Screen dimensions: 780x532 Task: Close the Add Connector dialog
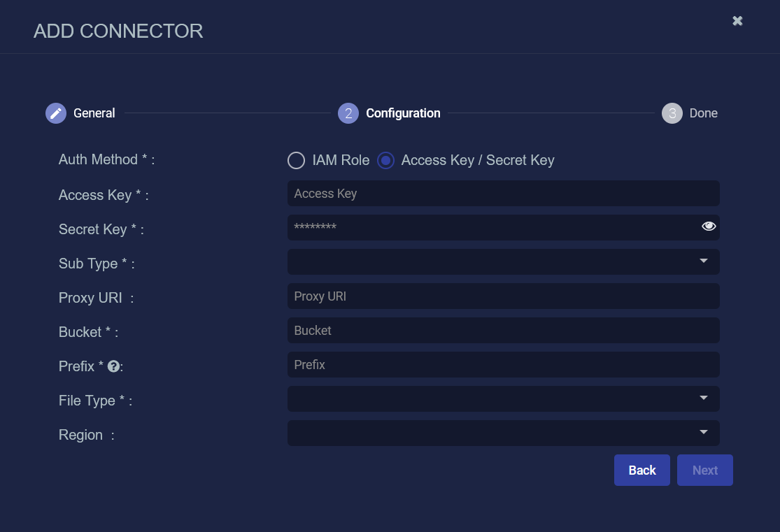click(x=737, y=21)
